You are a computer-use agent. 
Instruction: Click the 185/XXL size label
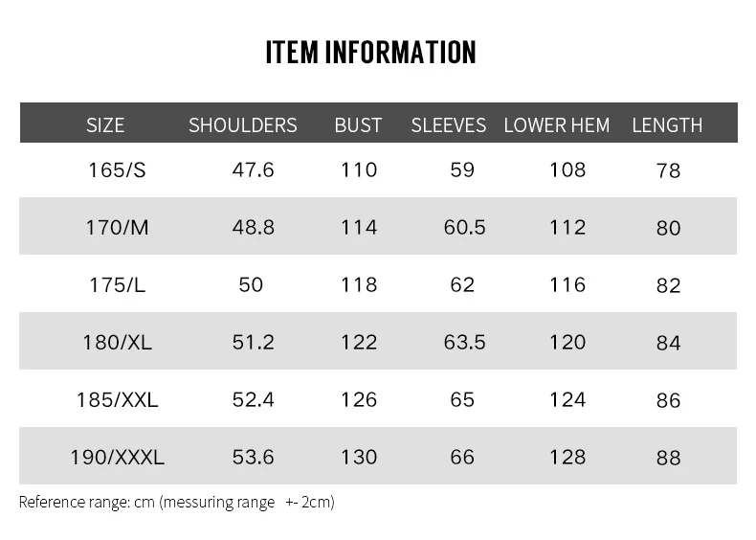click(117, 399)
